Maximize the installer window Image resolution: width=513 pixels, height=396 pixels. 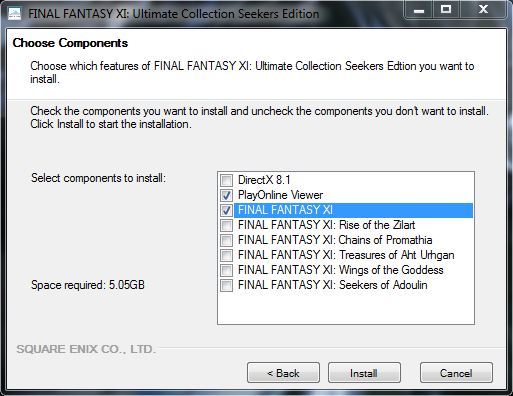[446, 10]
